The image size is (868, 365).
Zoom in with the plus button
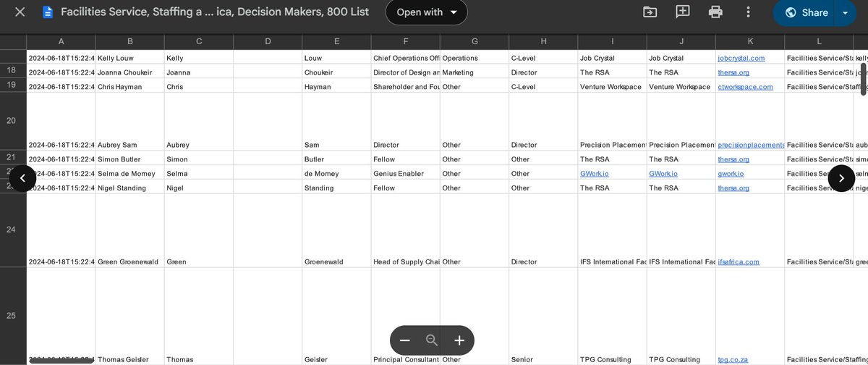coord(459,340)
